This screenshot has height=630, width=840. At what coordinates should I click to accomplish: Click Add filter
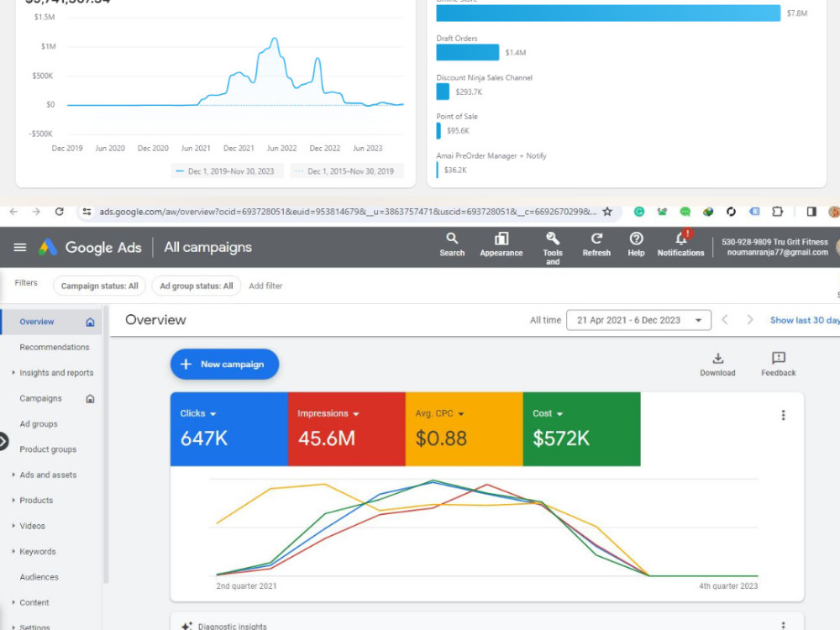[x=265, y=286]
